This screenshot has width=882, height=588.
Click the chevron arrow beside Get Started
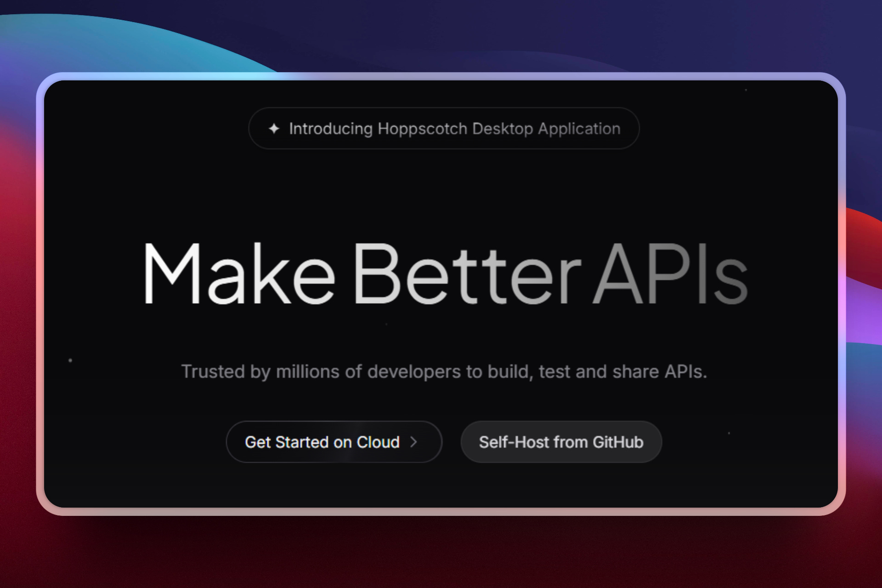(413, 442)
